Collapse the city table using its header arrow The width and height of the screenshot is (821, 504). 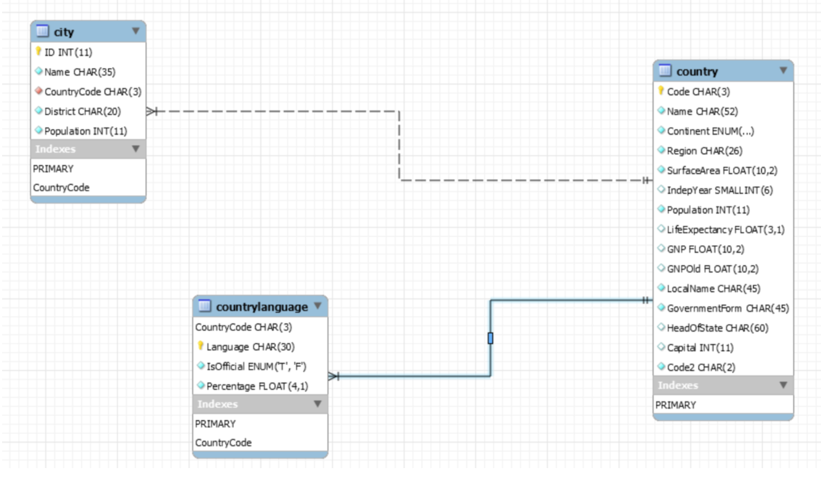point(136,31)
